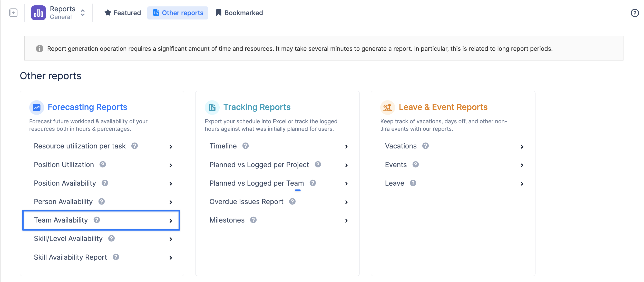Click help icon beside Milestones

253,220
